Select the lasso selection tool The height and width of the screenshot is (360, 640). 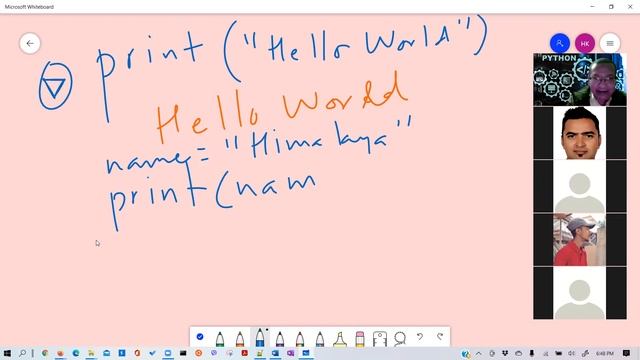pyautogui.click(x=400, y=339)
